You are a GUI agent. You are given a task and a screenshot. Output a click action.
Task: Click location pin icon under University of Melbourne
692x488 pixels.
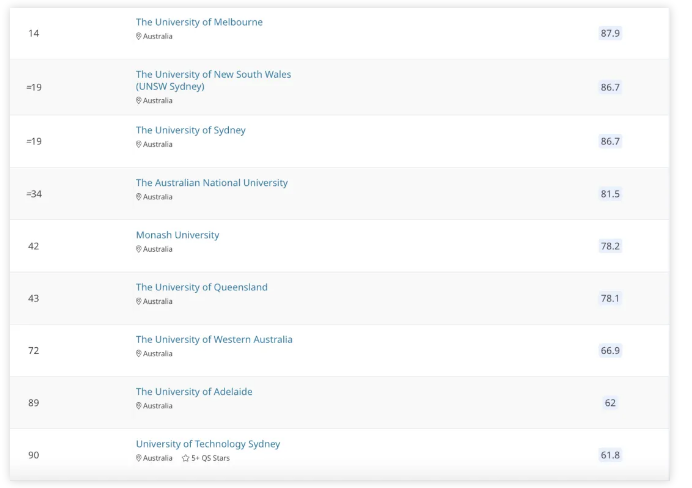click(x=139, y=36)
